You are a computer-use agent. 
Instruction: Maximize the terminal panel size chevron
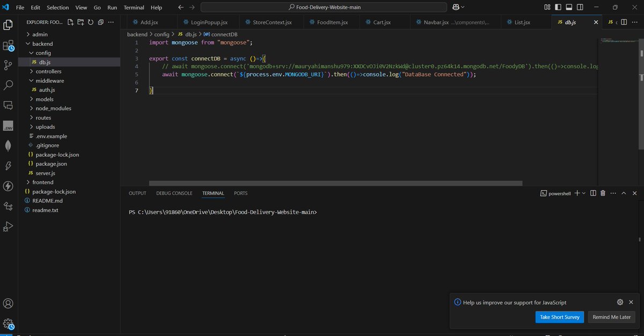click(x=624, y=193)
